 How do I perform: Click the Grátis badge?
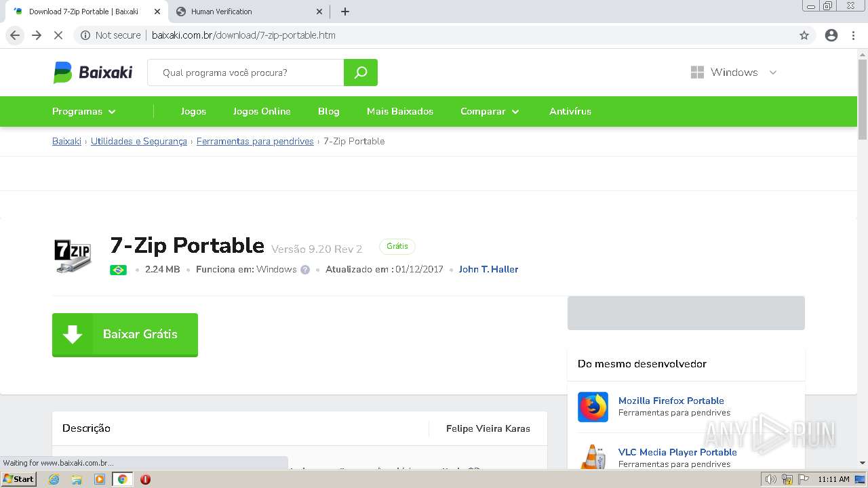point(397,247)
